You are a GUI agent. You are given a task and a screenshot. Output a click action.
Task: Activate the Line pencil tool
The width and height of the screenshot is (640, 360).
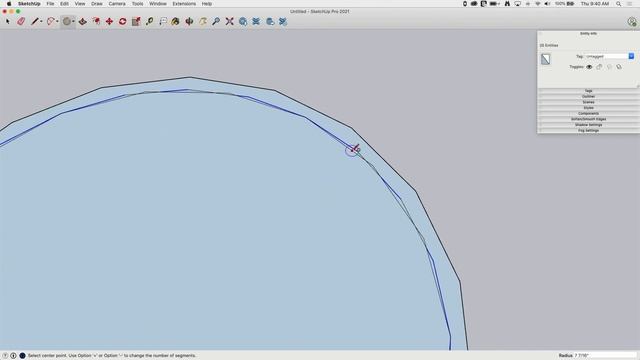(35, 21)
